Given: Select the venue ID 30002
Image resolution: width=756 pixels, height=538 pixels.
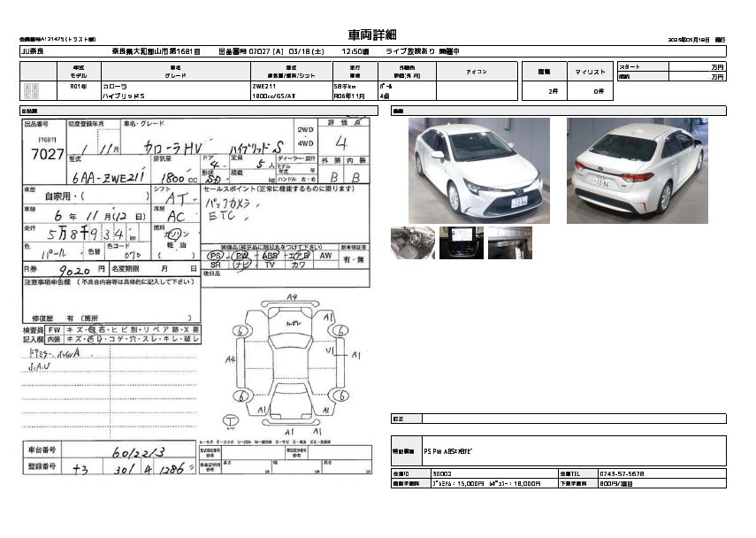Looking at the screenshot, I should pos(442,473).
